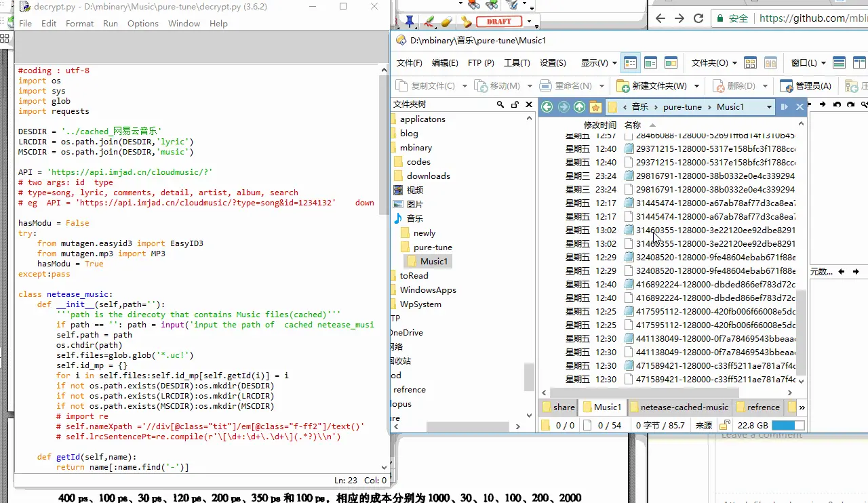Image resolution: width=868 pixels, height=503 pixels.
Task: Toggle lock icon in 文件夹树 header
Action: [515, 104]
